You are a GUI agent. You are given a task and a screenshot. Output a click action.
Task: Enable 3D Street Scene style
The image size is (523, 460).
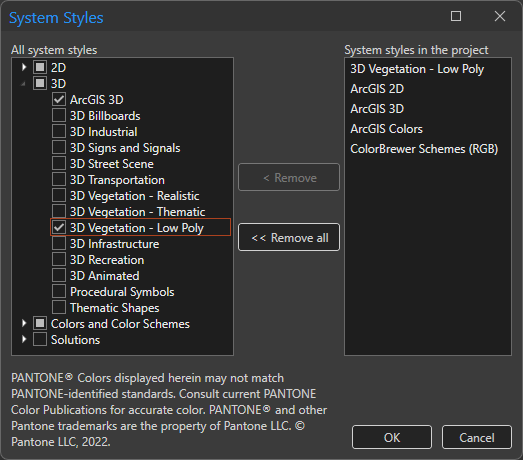tap(59, 163)
